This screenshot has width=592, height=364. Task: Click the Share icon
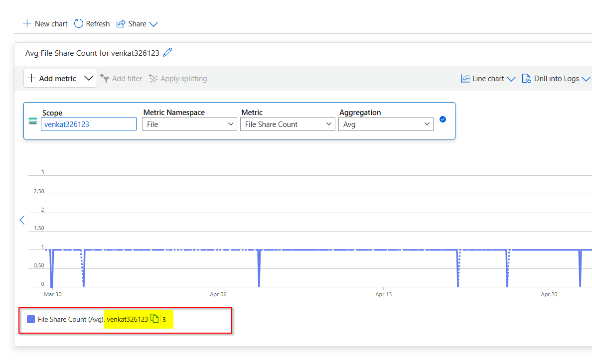(121, 24)
